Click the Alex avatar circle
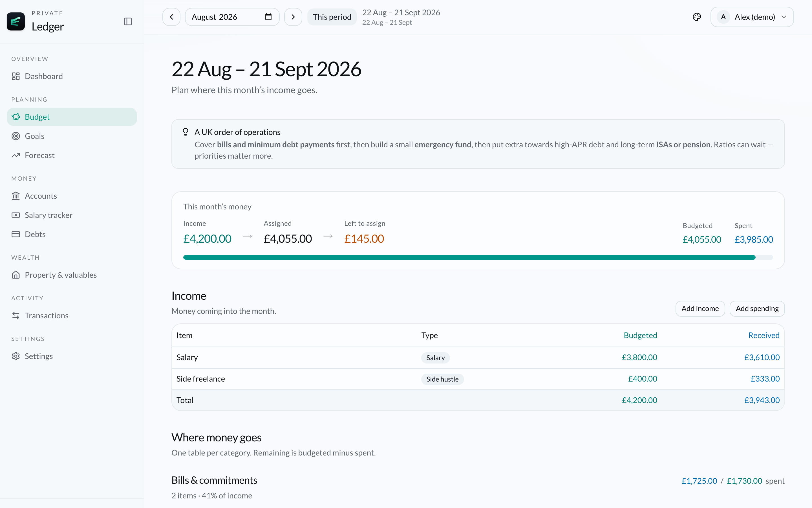 coord(723,17)
